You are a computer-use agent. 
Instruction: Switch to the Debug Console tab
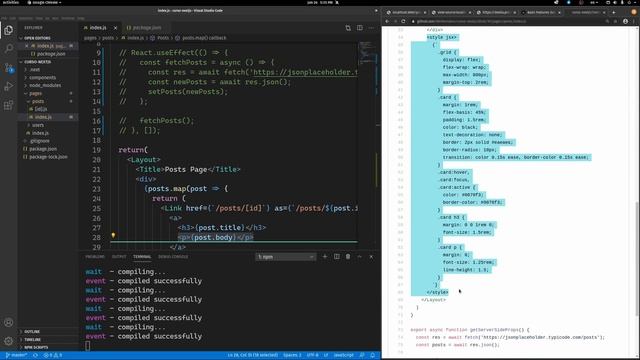[173, 257]
